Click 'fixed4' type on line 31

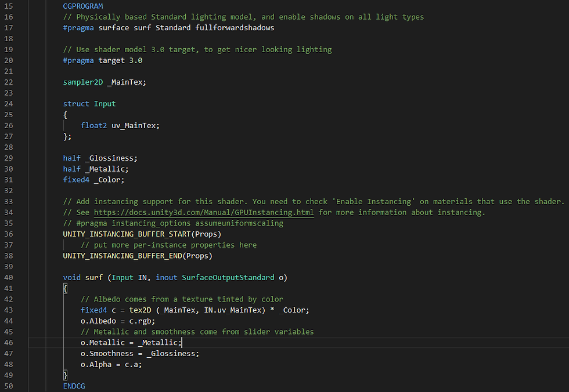click(76, 180)
